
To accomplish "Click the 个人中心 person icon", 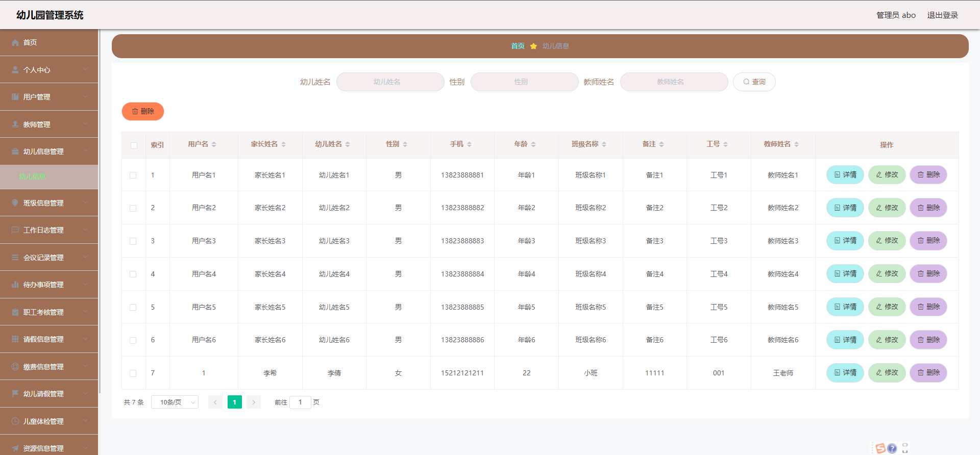I will 15,70.
